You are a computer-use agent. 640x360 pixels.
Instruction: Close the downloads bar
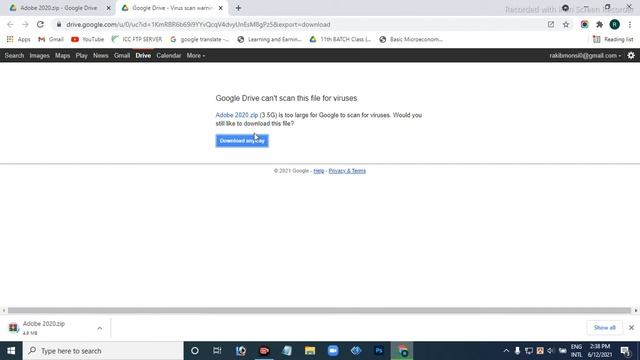tap(631, 328)
